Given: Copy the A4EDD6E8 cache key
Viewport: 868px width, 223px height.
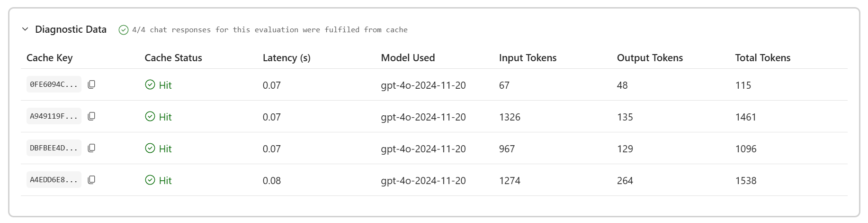Looking at the screenshot, I should [91, 180].
